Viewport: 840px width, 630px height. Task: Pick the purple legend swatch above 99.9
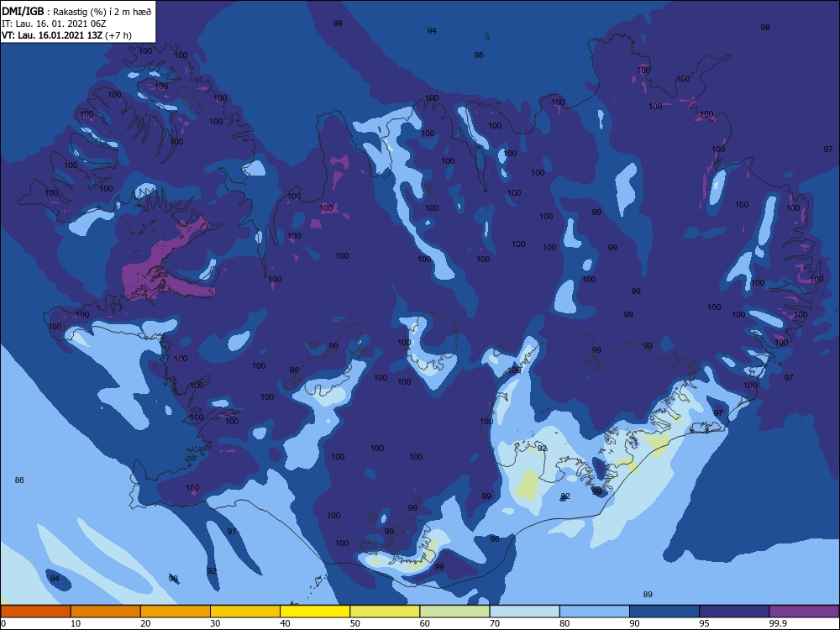(804, 612)
